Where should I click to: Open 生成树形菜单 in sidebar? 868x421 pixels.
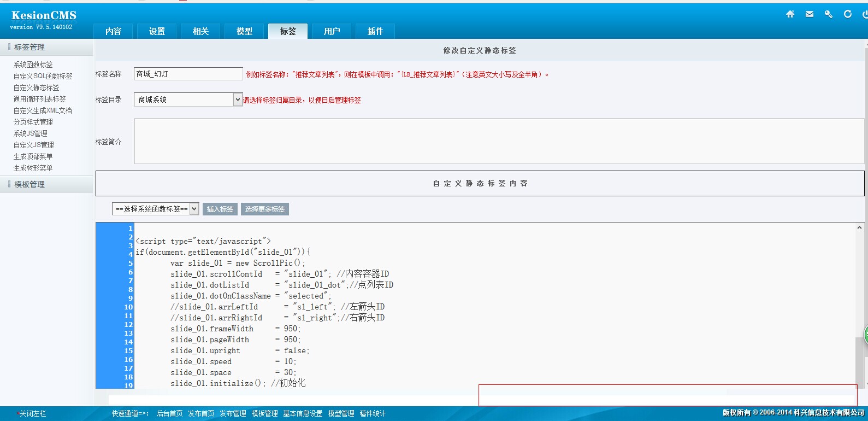click(33, 168)
